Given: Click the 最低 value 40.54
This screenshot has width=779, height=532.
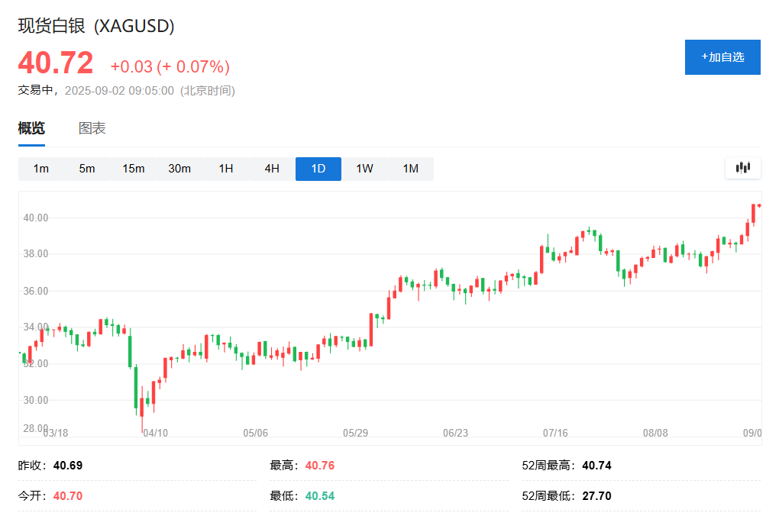Looking at the screenshot, I should click(320, 496).
